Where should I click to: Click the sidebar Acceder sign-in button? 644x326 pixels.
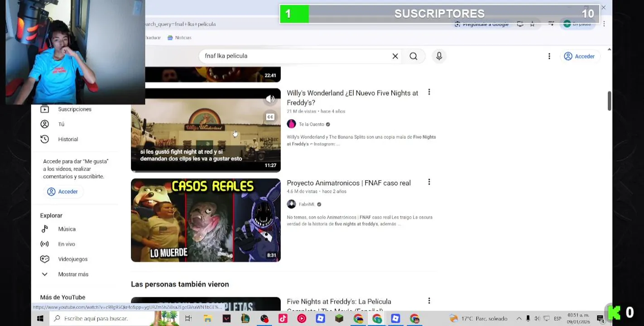pyautogui.click(x=63, y=192)
